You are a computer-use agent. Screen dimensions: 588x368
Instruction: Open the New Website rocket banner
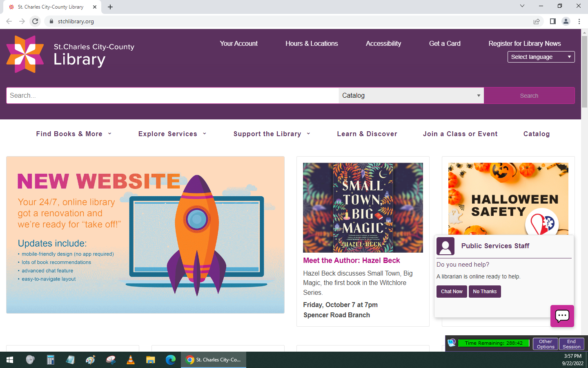coord(145,235)
